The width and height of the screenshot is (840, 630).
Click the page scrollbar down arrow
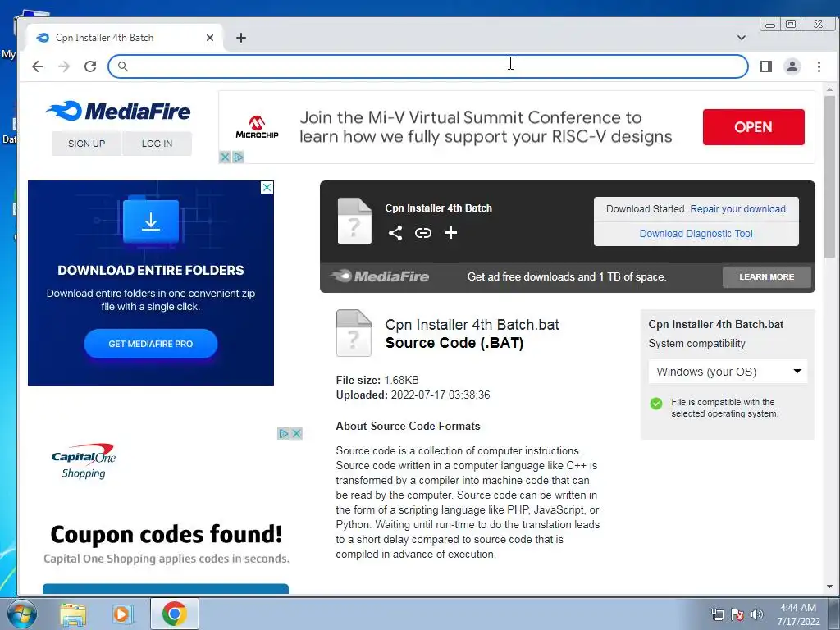[x=829, y=587]
